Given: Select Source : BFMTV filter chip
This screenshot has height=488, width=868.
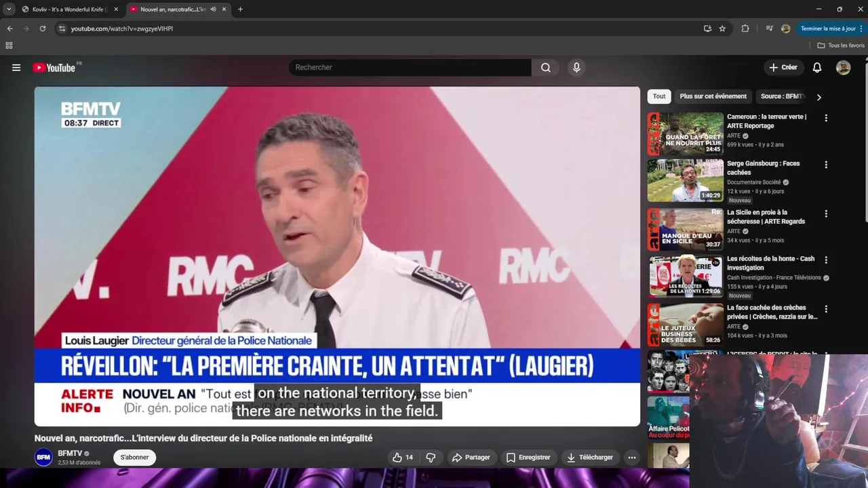Looking at the screenshot, I should tap(782, 96).
